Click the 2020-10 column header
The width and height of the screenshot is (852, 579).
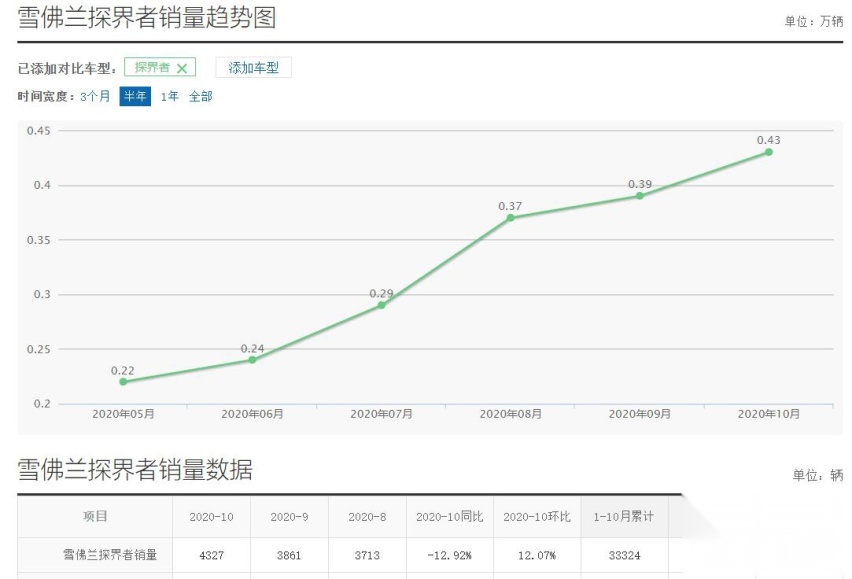211,517
